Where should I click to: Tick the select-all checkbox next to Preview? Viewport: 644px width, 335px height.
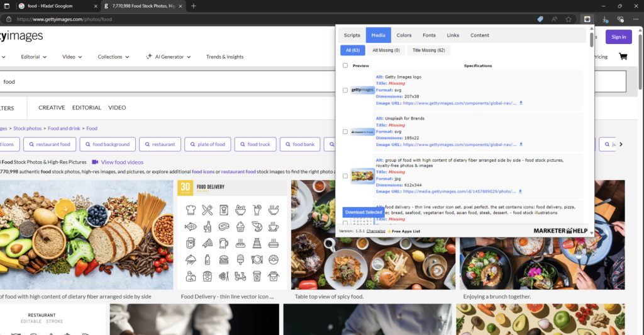coord(345,65)
